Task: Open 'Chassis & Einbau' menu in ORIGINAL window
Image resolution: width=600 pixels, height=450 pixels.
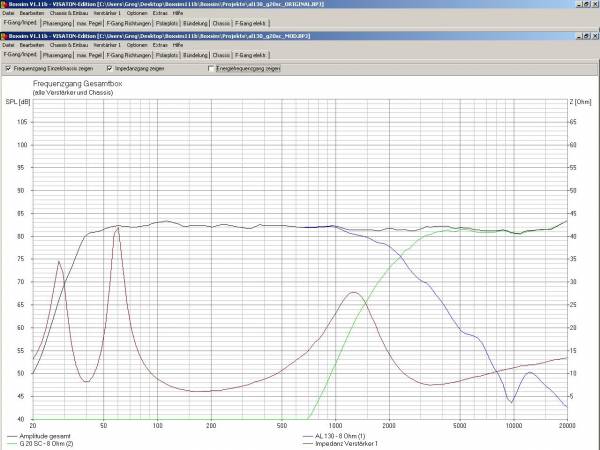Action: (x=69, y=13)
